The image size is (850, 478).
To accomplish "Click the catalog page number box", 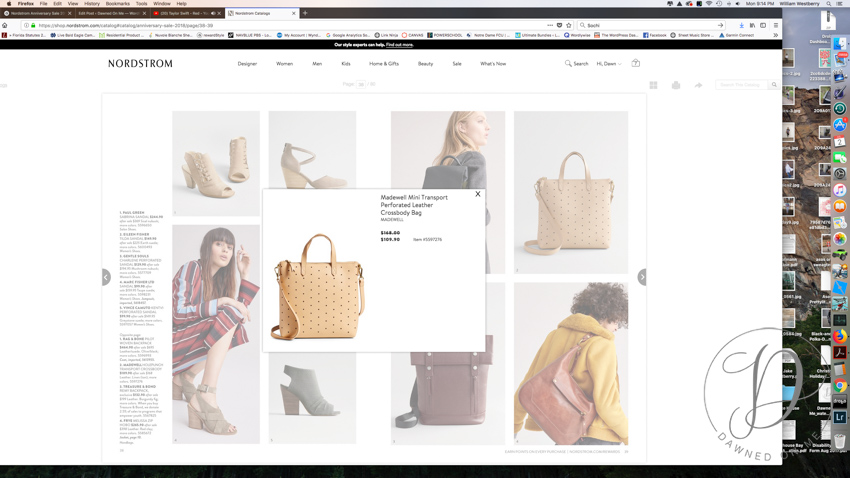I will pos(360,85).
